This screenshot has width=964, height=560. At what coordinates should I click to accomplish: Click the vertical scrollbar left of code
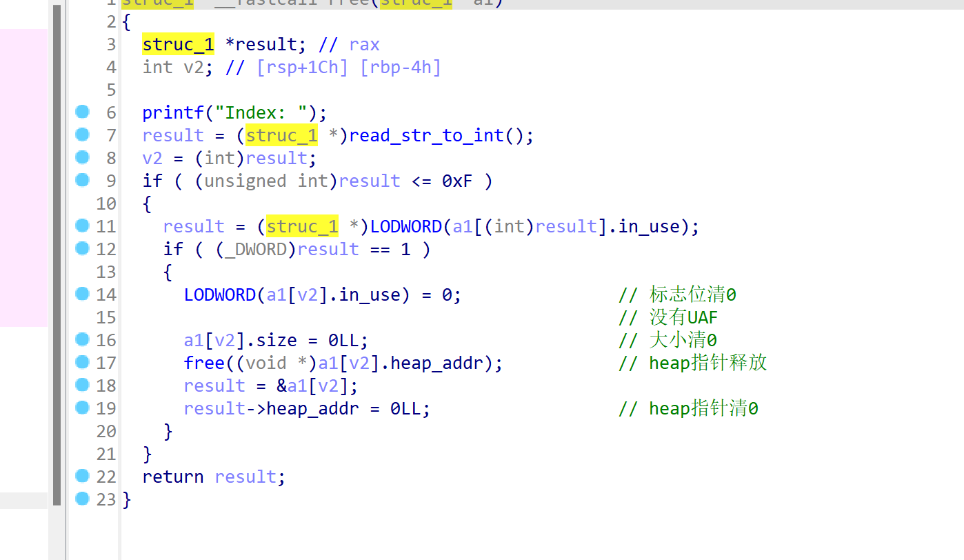[57, 255]
